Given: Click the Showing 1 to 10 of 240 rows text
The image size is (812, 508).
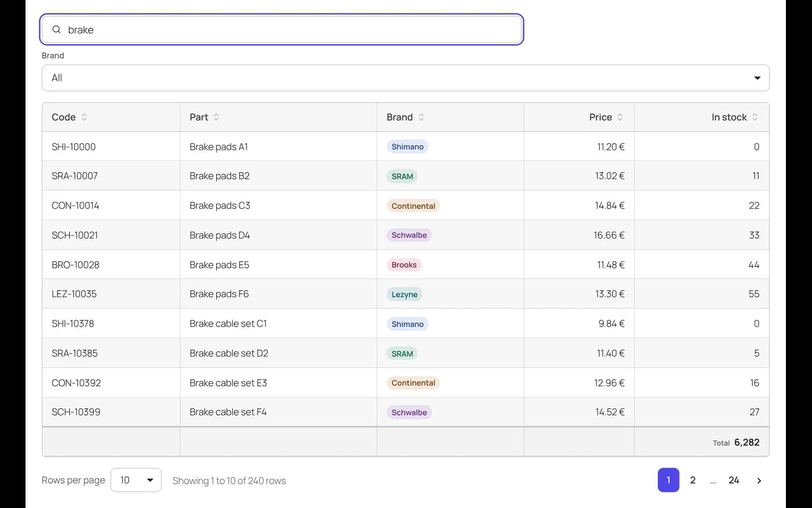Looking at the screenshot, I should (229, 481).
